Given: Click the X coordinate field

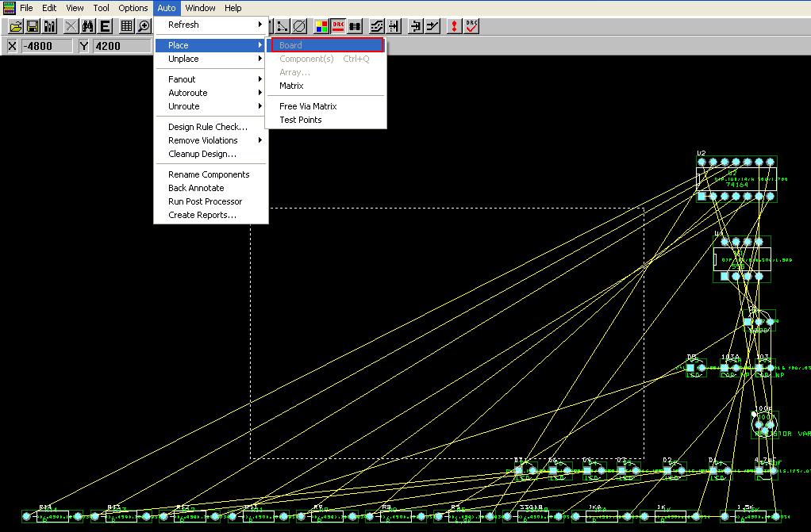Looking at the screenshot, I should pos(47,46).
